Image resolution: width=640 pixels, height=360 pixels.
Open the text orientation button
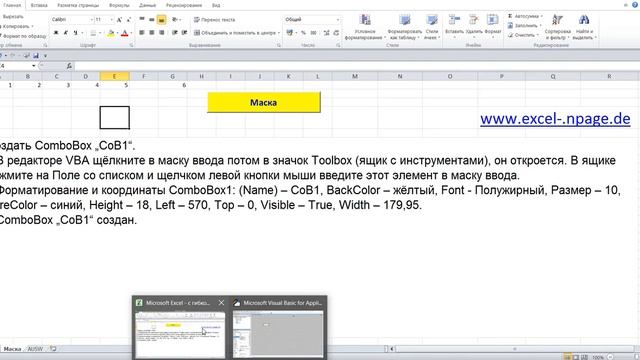tap(176, 19)
